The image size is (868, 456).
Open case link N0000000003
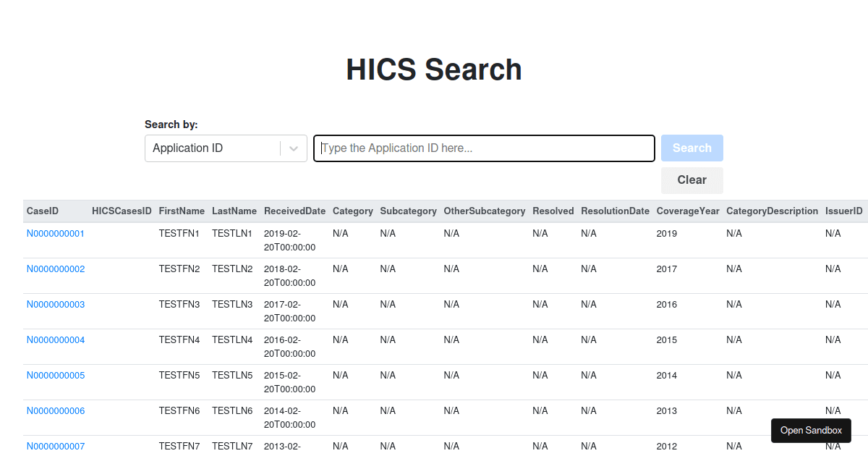pyautogui.click(x=56, y=305)
